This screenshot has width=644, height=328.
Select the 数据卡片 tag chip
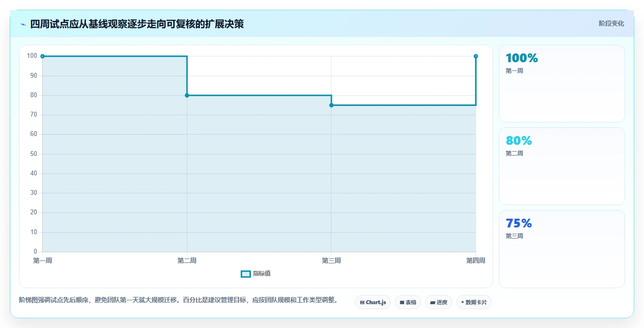474,302
